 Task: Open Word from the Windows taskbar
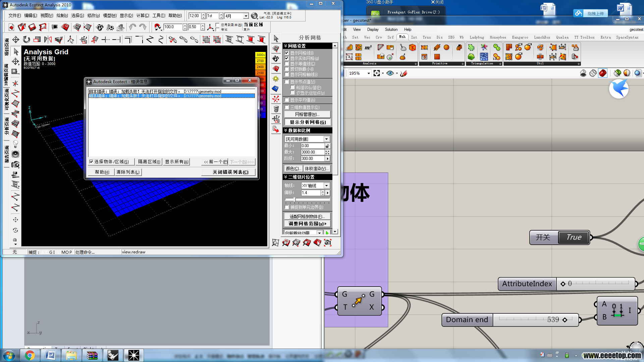50,355
